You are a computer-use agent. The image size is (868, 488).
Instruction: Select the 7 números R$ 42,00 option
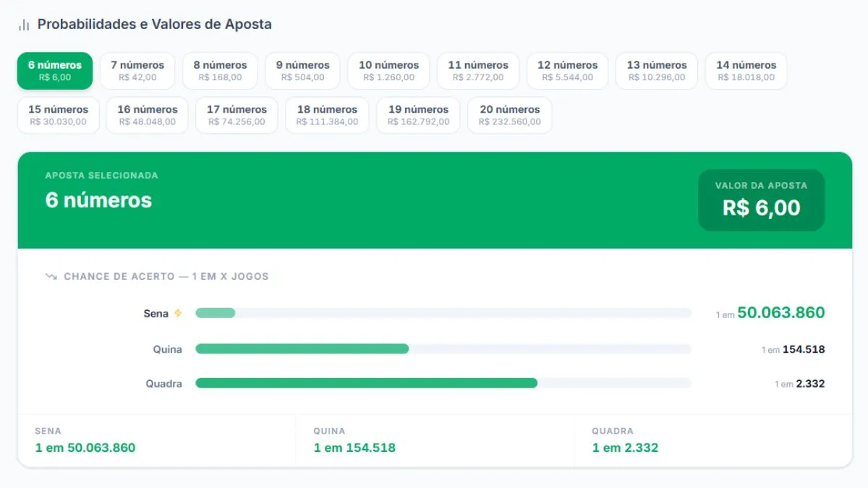click(x=137, y=71)
